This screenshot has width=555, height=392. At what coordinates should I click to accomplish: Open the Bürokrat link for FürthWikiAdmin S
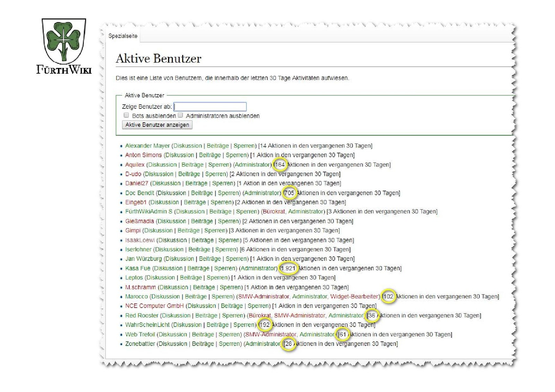274,211
